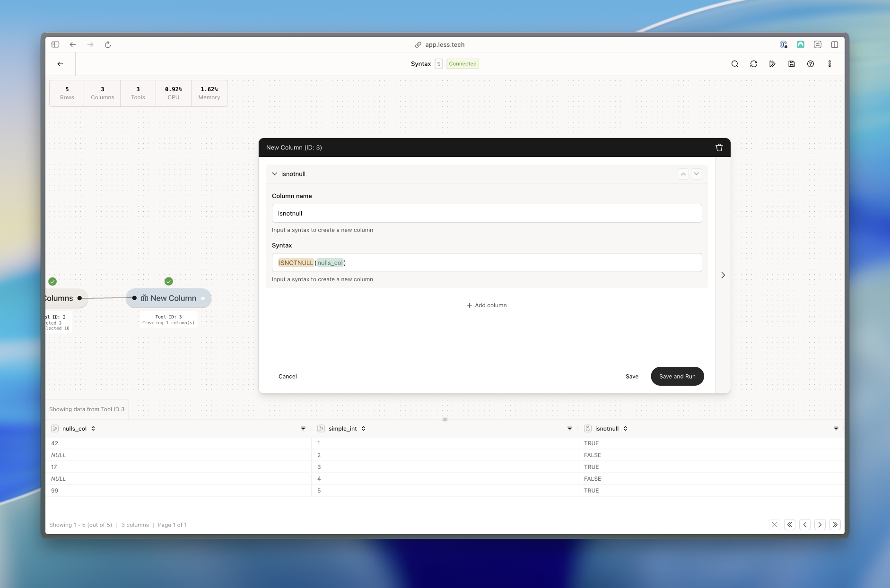Click the S badge next to Syntax

439,64
